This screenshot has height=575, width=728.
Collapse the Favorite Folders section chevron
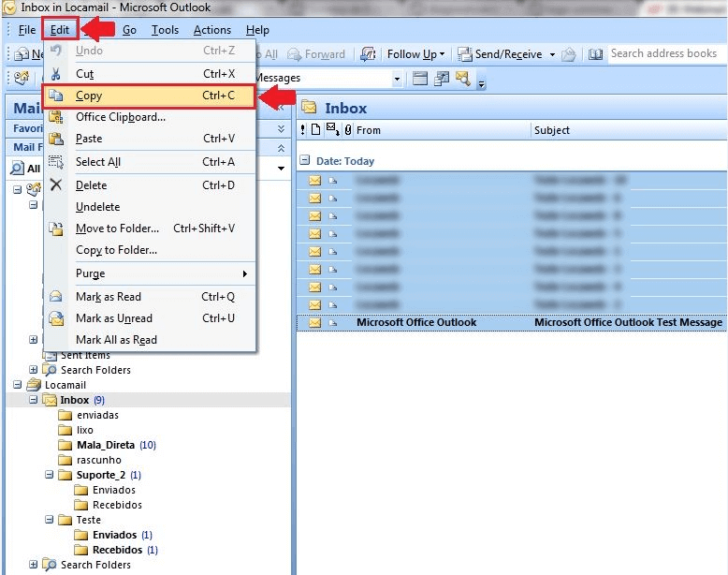tap(281, 128)
